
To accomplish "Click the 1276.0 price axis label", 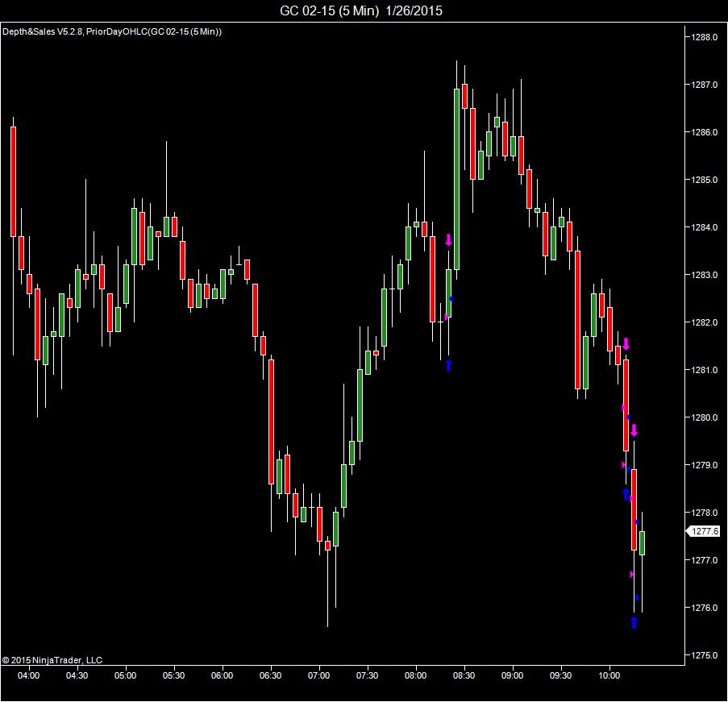I will (x=705, y=608).
